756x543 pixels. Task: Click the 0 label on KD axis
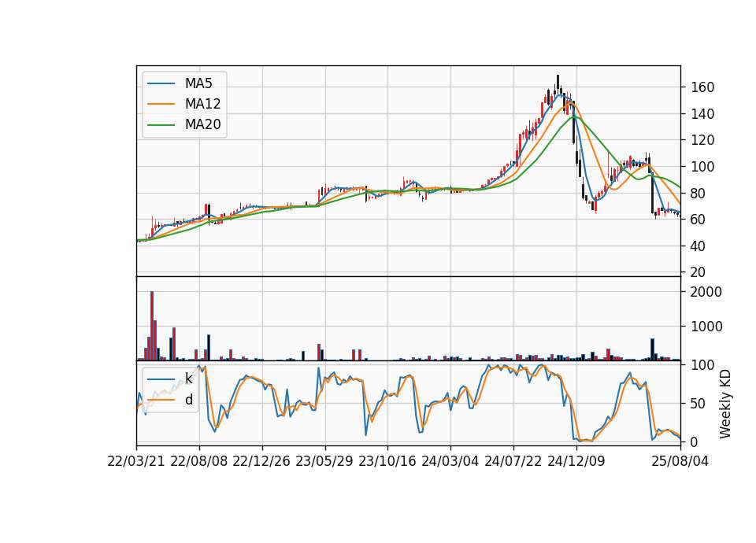(x=695, y=441)
